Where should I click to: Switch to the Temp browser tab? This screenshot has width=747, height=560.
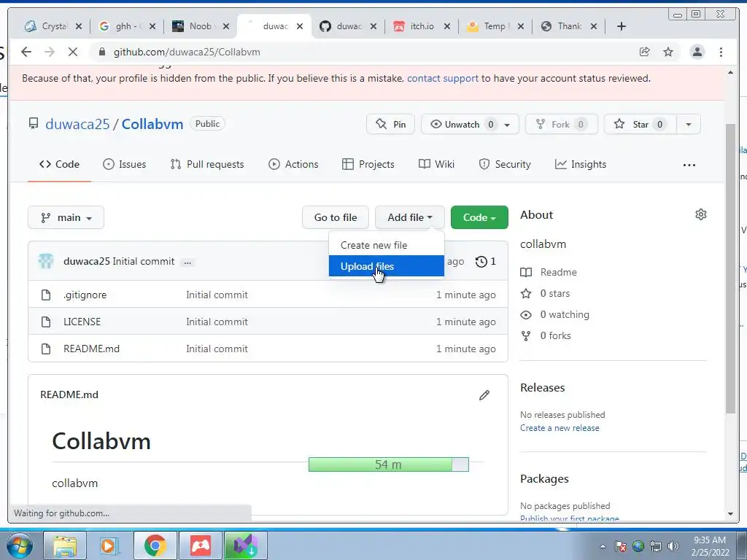[x=495, y=26]
